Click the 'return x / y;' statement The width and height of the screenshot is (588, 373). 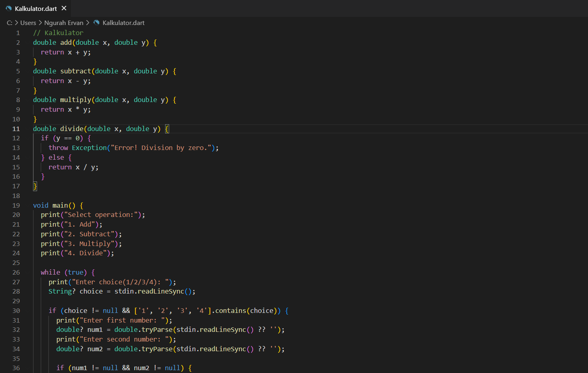[73, 167]
